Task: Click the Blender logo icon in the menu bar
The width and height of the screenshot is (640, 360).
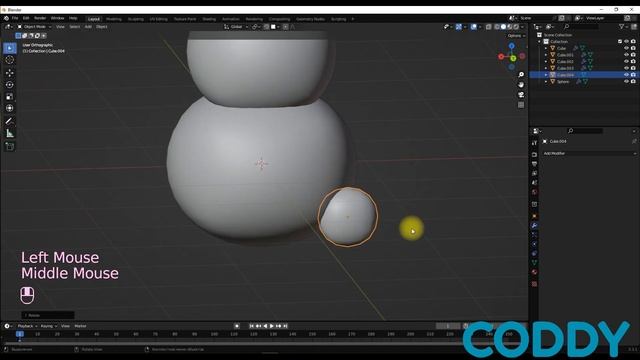Action: 6,18
